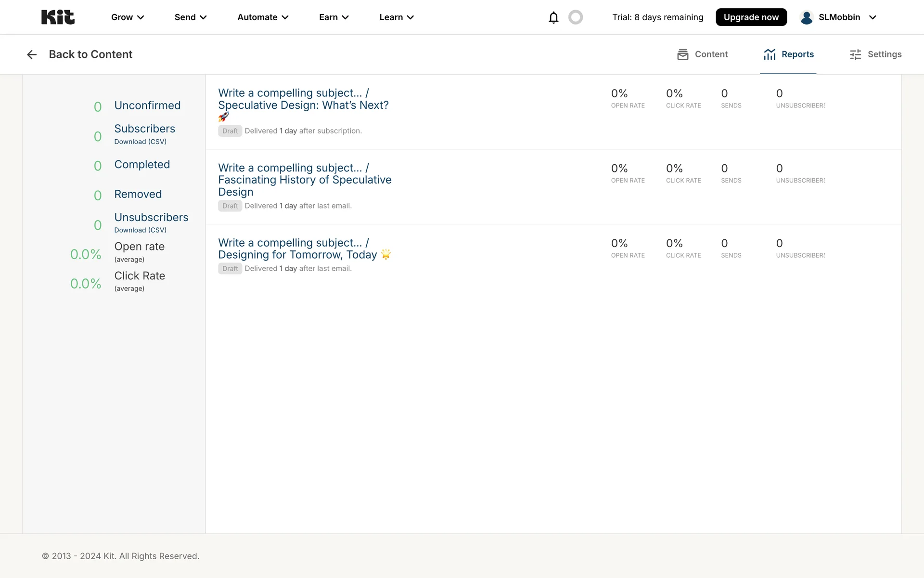Click the Reports chart icon
This screenshot has width=924, height=578.
(770, 54)
